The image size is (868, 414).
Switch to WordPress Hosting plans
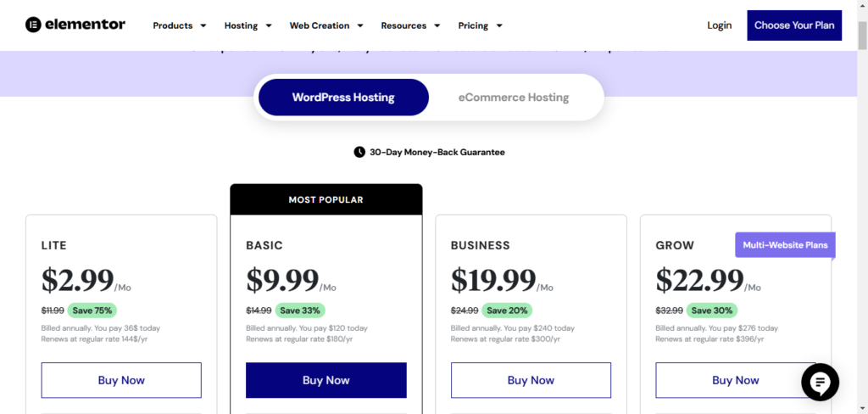pyautogui.click(x=343, y=98)
